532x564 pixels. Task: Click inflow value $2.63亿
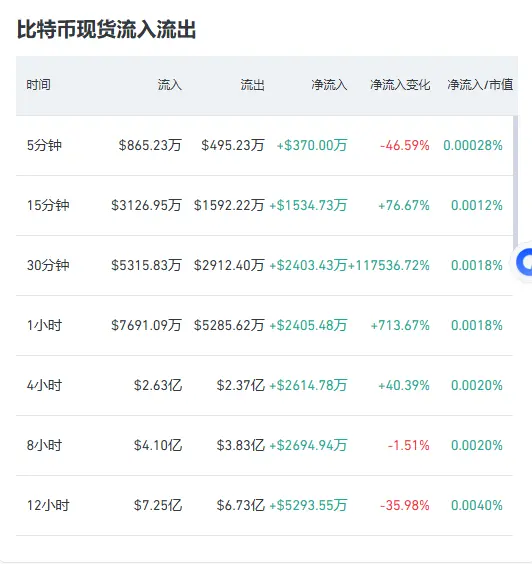point(158,386)
